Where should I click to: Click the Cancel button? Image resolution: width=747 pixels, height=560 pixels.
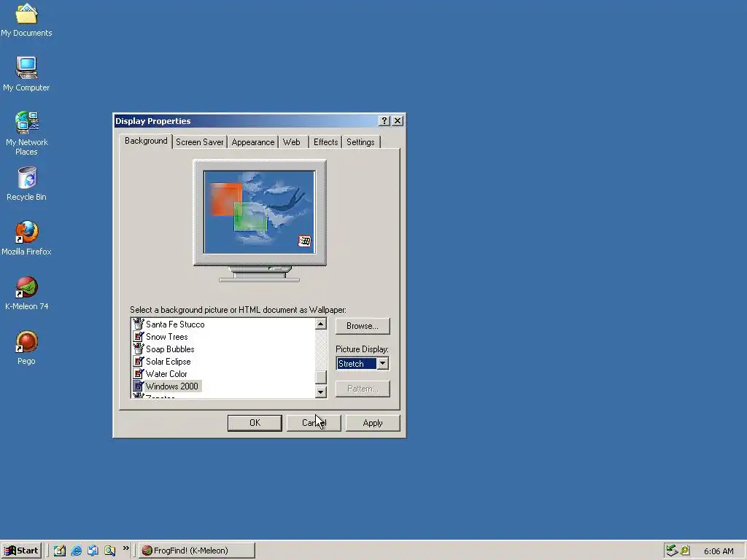click(x=314, y=423)
